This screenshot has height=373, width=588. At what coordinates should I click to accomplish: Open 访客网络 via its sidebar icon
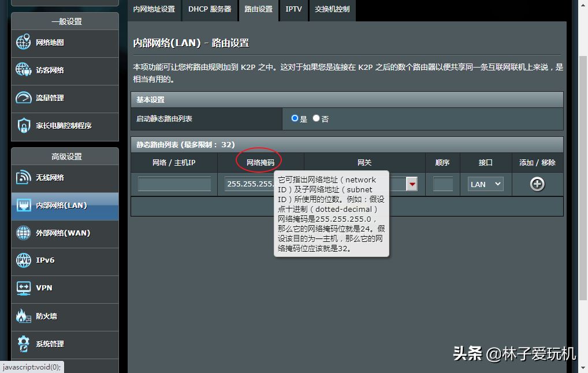(24, 70)
